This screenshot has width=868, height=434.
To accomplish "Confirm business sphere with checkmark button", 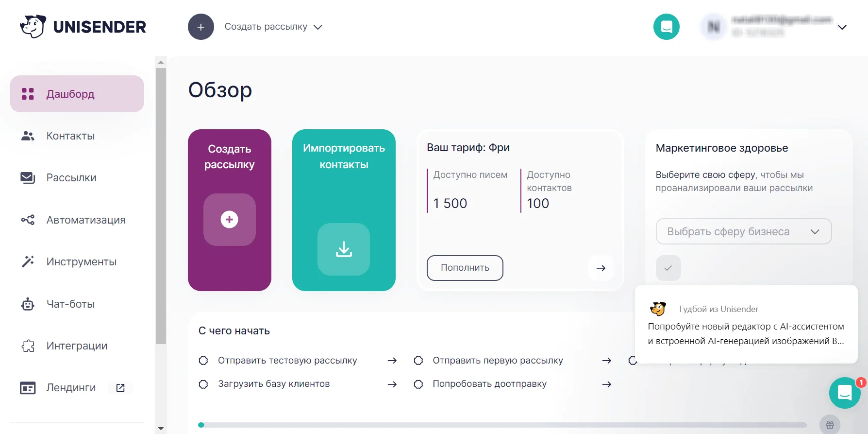I will pos(668,268).
